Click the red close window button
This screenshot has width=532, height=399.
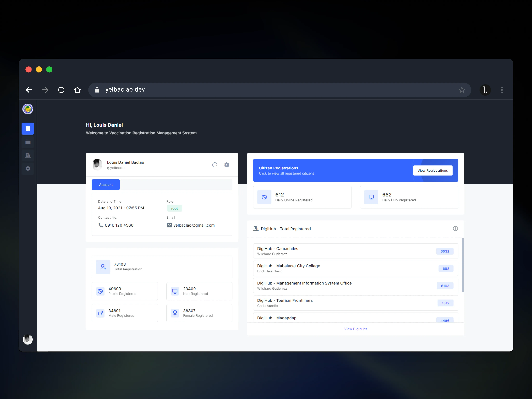(x=29, y=69)
